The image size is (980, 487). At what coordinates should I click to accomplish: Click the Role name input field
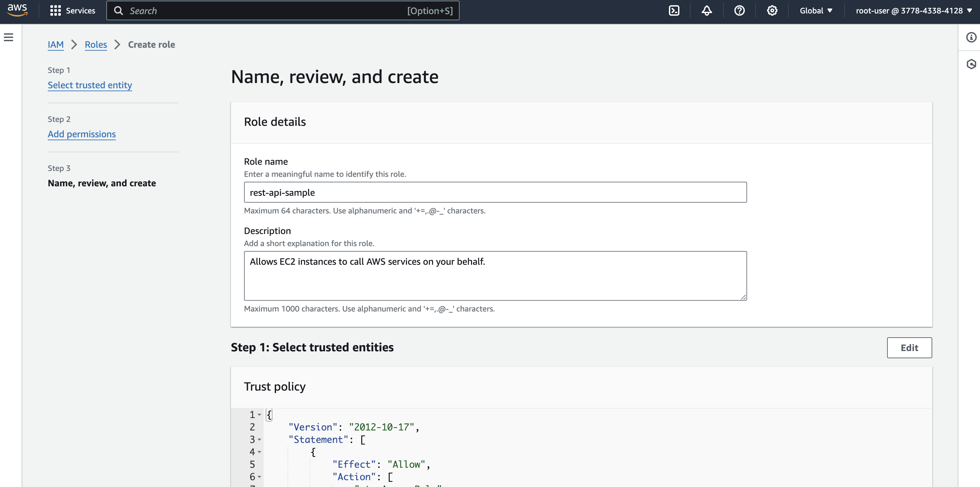[x=495, y=193]
